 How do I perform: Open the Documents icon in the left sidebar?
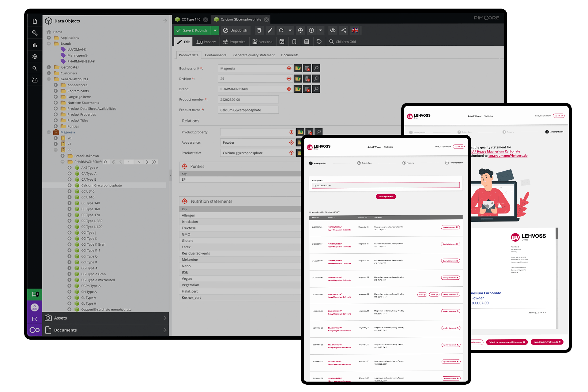pos(35,21)
